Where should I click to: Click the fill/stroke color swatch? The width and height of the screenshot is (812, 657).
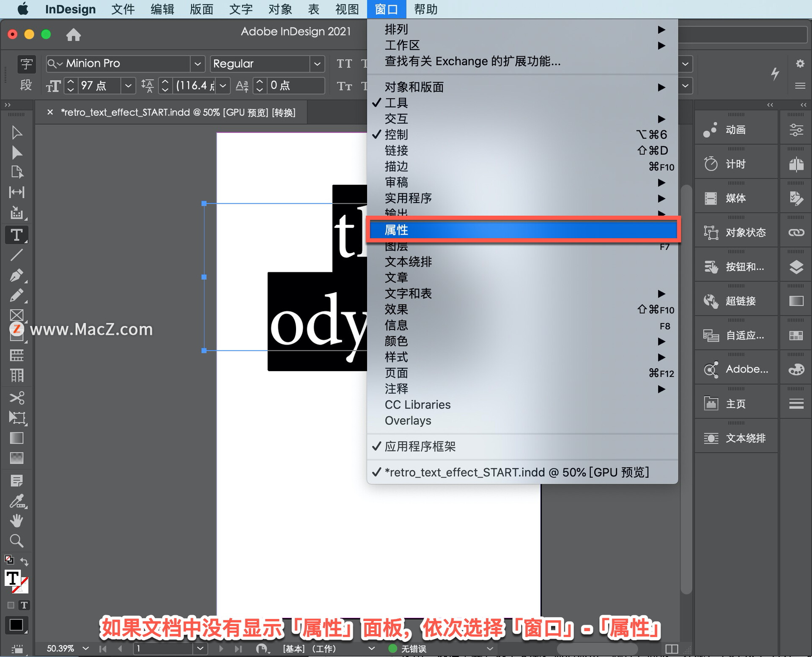tap(16, 581)
